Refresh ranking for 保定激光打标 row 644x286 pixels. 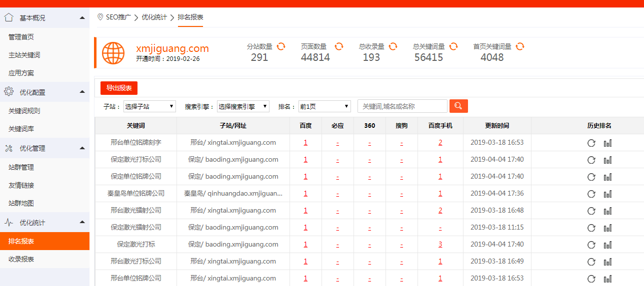point(591,245)
